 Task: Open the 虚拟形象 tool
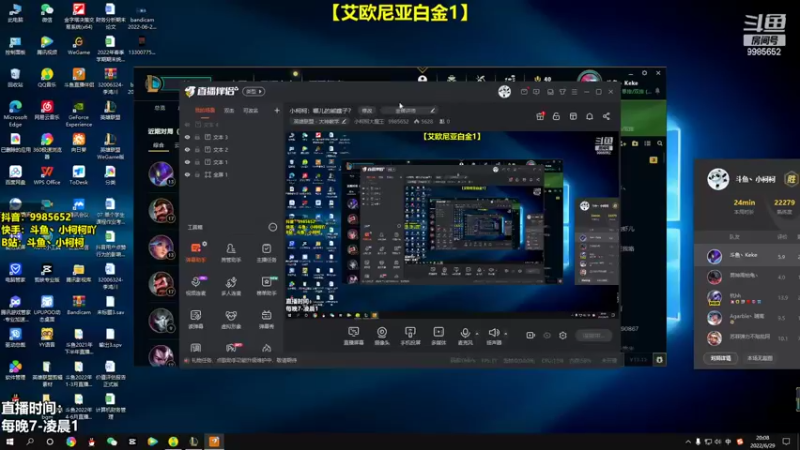pos(231,319)
